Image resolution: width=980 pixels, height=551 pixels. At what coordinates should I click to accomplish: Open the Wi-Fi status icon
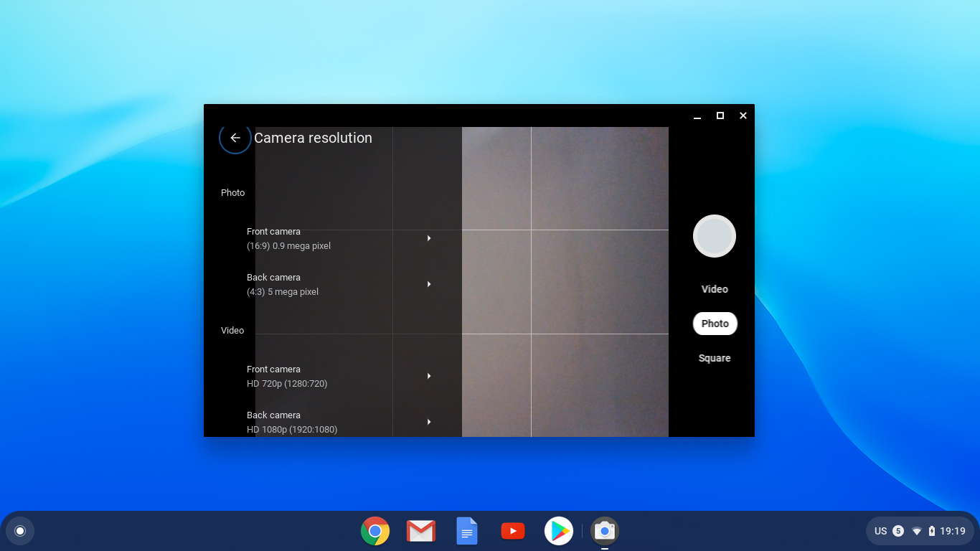917,531
